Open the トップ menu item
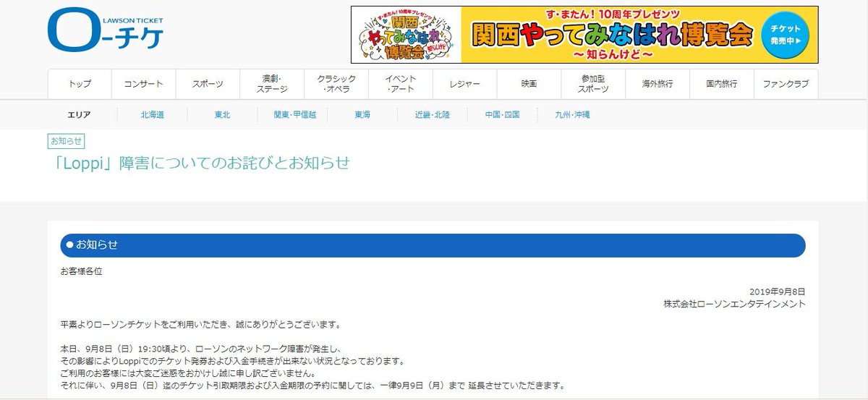868x400 pixels. point(80,84)
